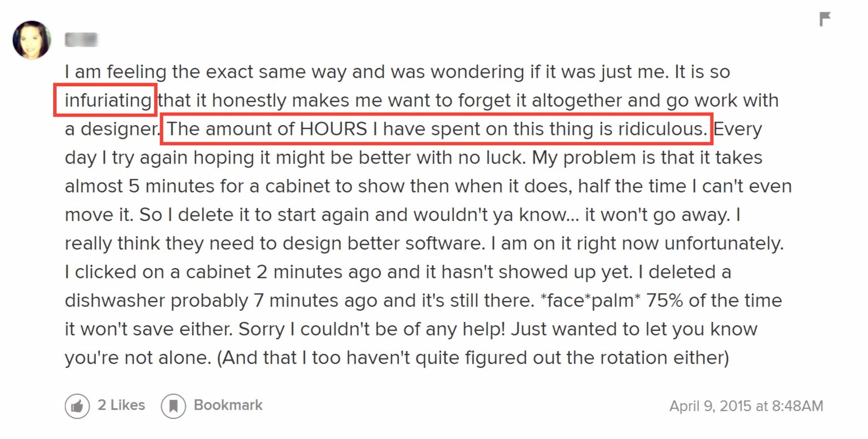Click the thumbs-up like icon
868x439 pixels.
[x=77, y=405]
